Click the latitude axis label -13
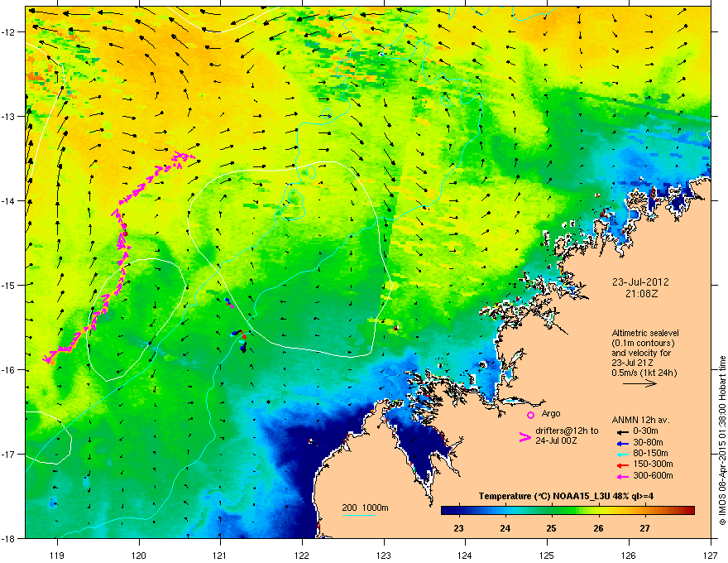 [x=9, y=116]
